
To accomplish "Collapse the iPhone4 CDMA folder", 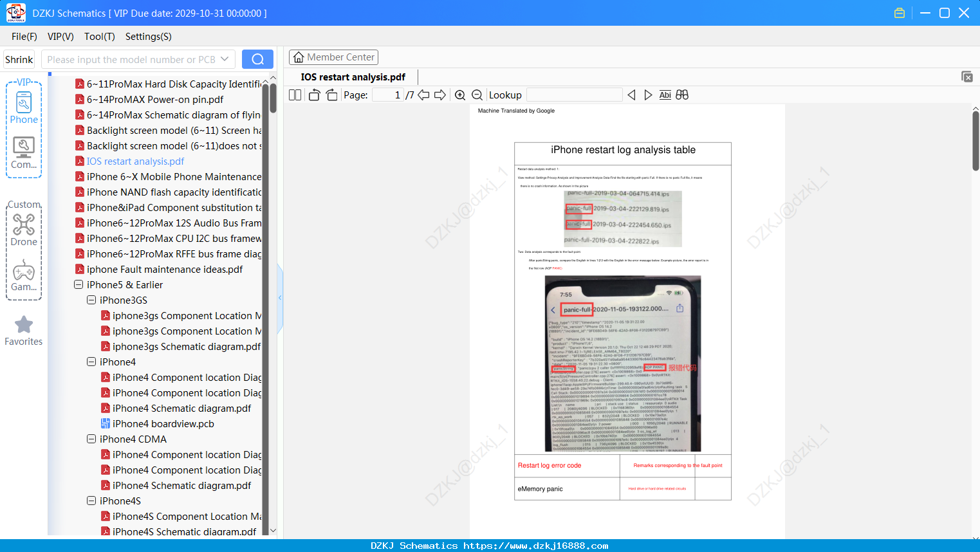I will click(91, 439).
